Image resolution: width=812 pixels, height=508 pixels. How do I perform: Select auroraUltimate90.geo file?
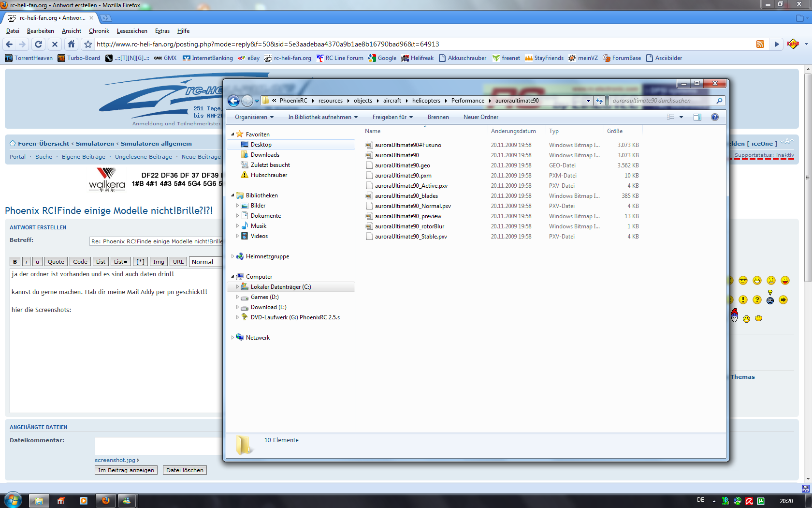pos(402,165)
